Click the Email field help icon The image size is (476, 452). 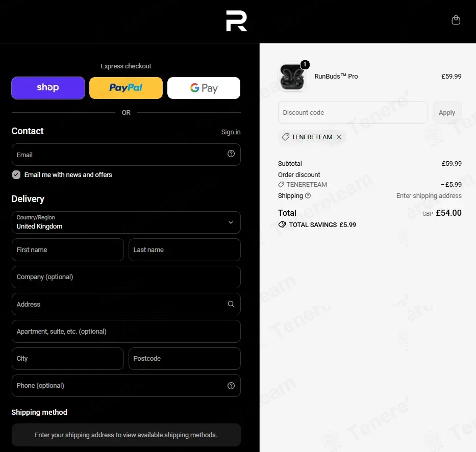[x=231, y=154]
